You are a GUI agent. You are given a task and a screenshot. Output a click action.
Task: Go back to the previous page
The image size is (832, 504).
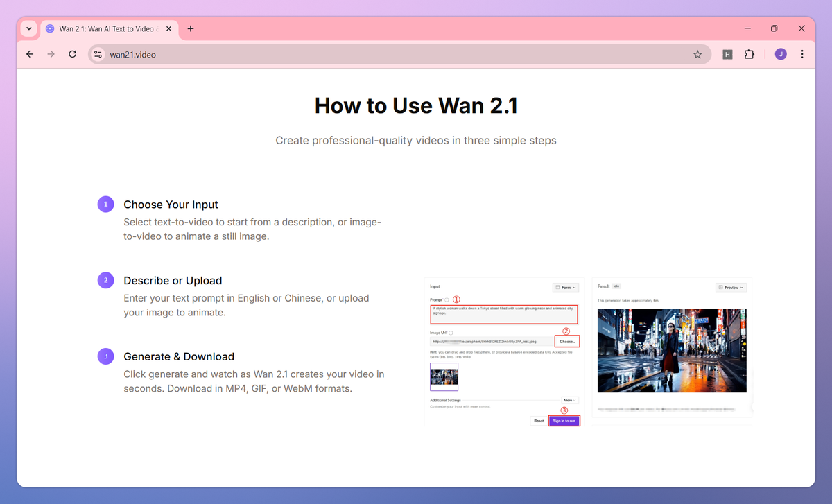pyautogui.click(x=30, y=54)
